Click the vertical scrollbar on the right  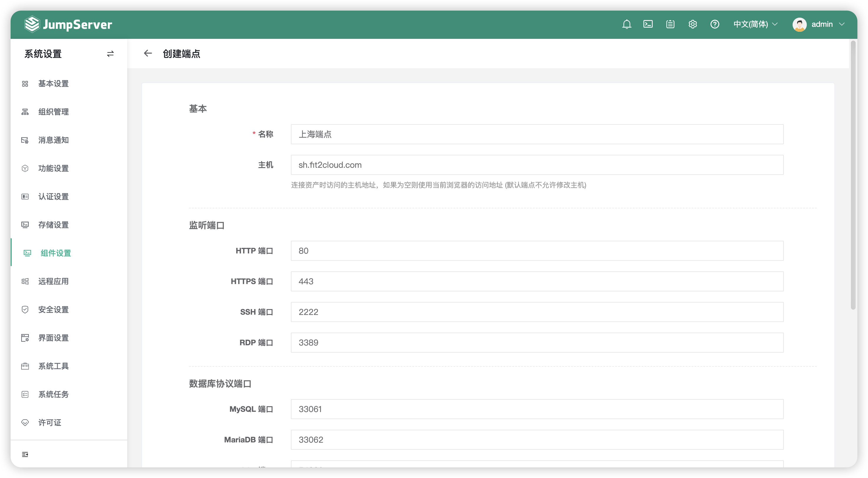tap(853, 175)
